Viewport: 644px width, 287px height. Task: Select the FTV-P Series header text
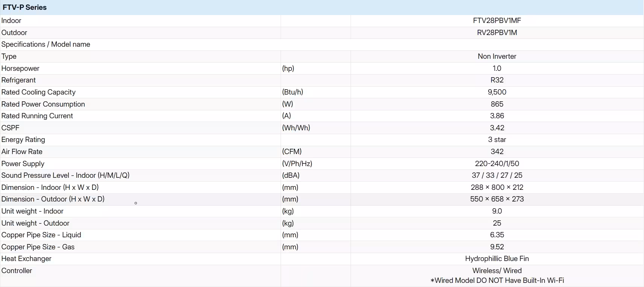[x=24, y=7]
